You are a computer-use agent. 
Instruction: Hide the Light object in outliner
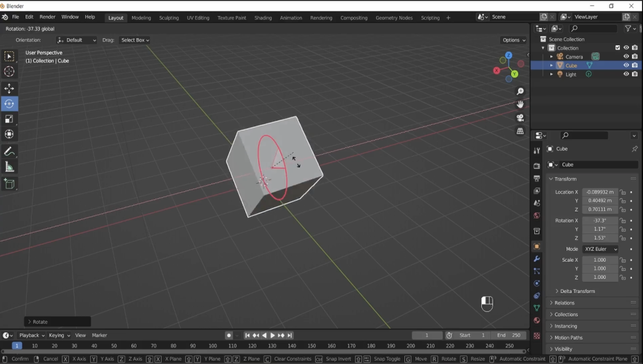click(x=626, y=74)
